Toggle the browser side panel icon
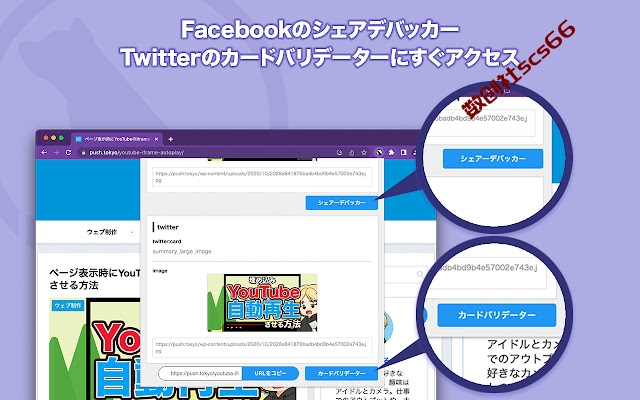The image size is (640, 400). (x=404, y=152)
